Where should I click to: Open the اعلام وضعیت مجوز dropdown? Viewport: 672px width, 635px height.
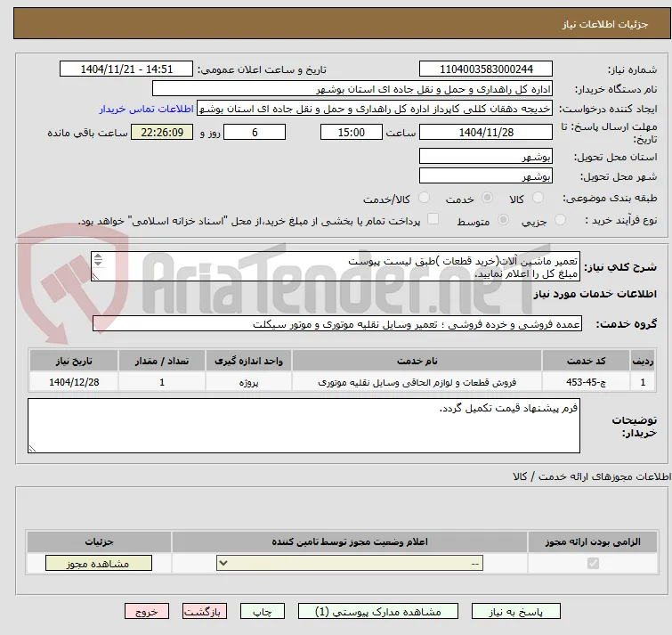[350, 563]
